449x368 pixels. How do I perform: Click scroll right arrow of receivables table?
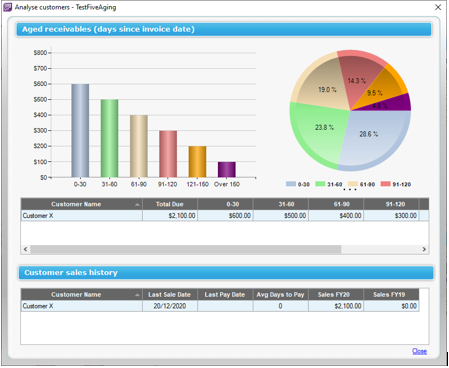pos(424,249)
